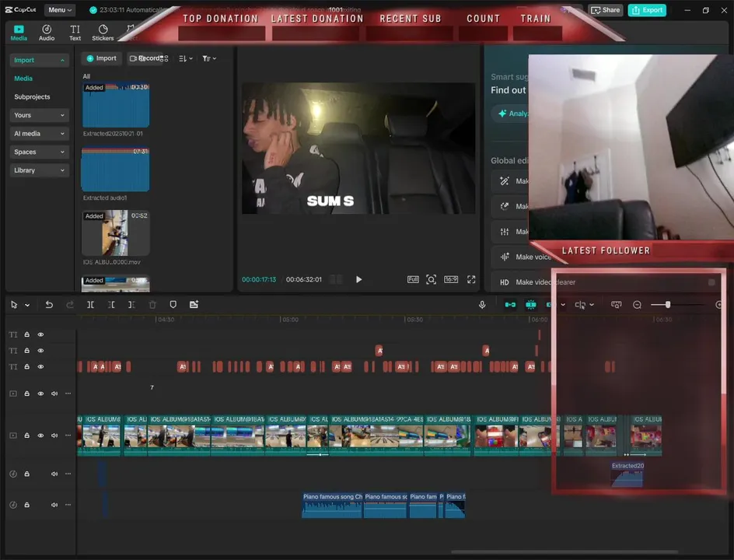
Task: Click the preview axis camera icon
Action: (617, 305)
